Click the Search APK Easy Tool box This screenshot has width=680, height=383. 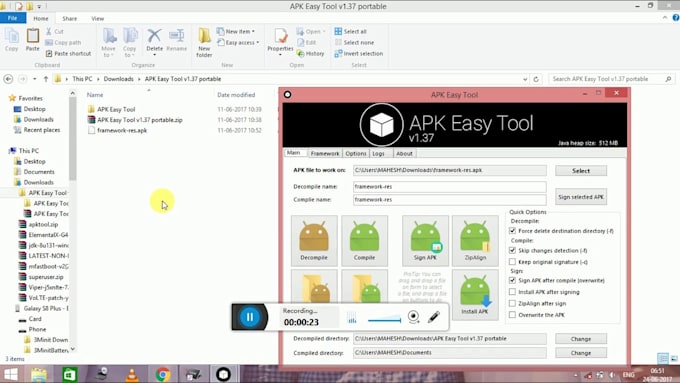[x=612, y=79]
